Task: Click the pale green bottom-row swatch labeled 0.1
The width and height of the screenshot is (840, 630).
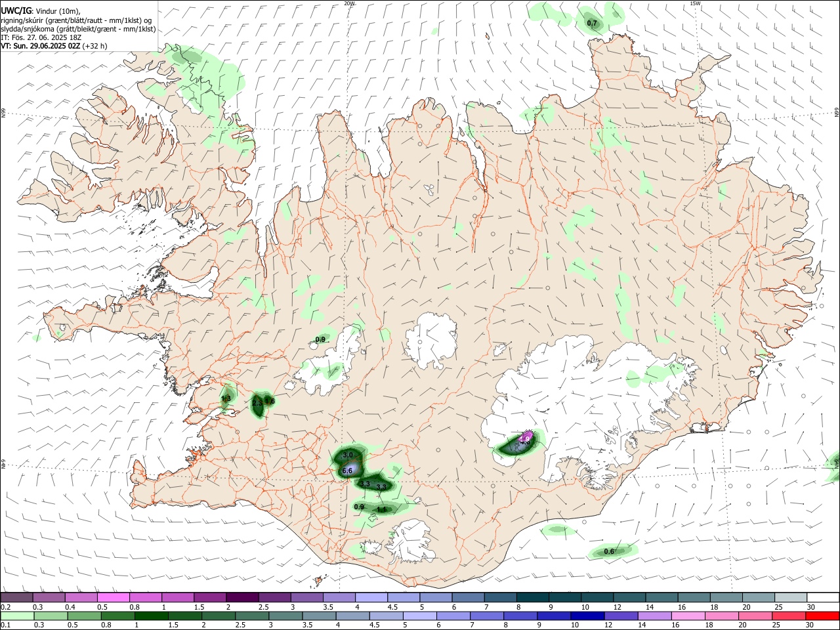Action: (x=17, y=616)
